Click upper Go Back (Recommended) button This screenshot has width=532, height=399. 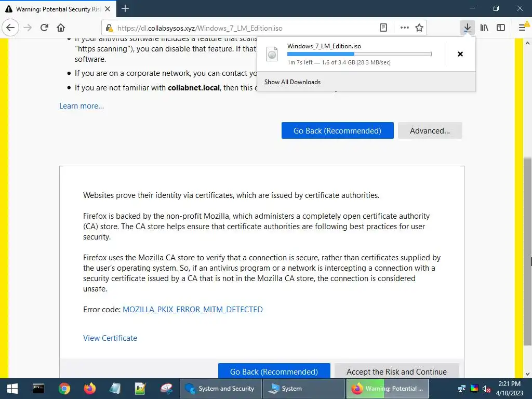(x=338, y=130)
